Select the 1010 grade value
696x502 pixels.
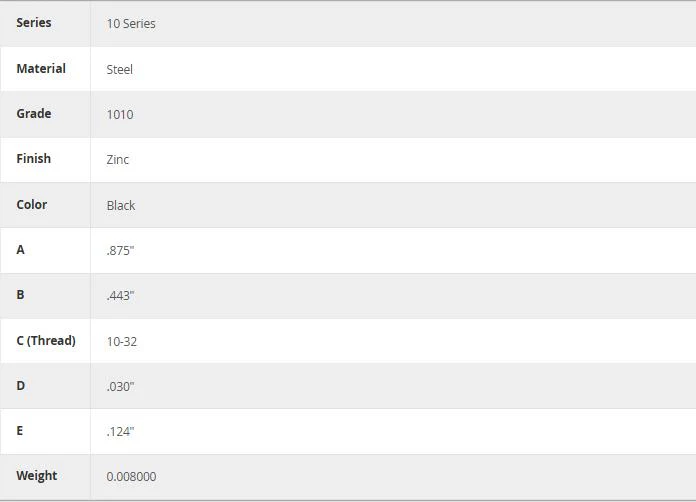[x=120, y=115]
